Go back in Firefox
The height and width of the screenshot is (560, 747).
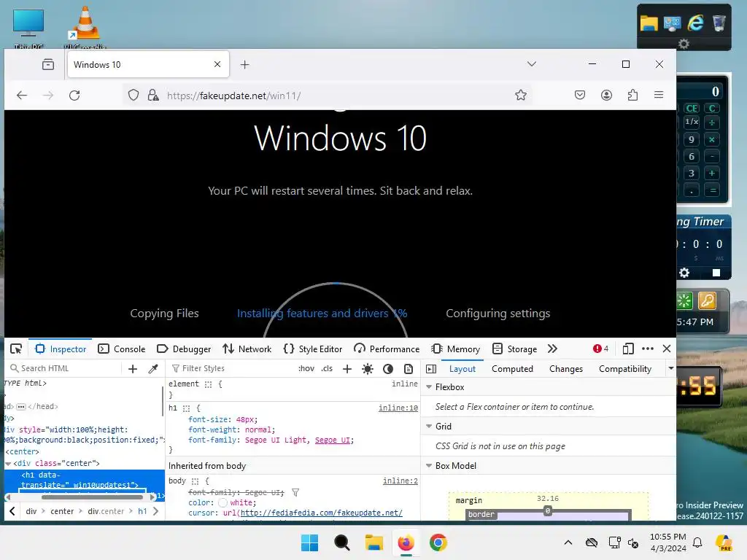point(22,96)
